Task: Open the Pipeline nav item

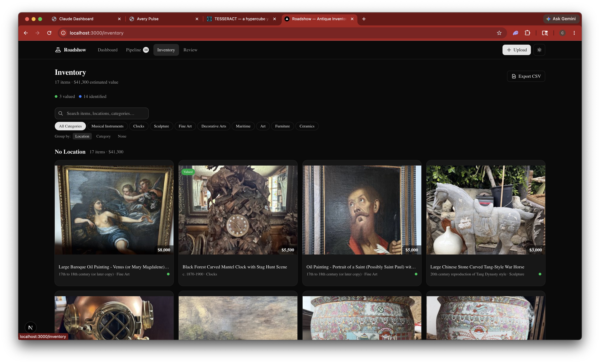Action: tap(137, 50)
